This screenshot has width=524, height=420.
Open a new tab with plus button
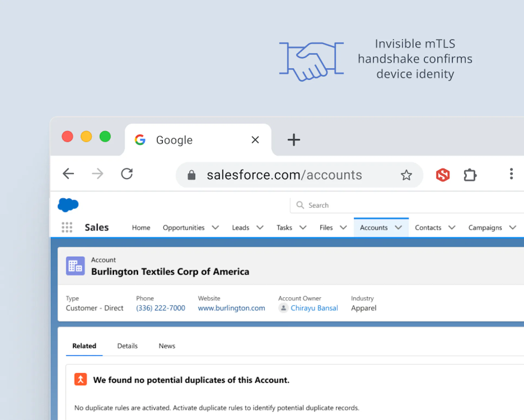[294, 140]
